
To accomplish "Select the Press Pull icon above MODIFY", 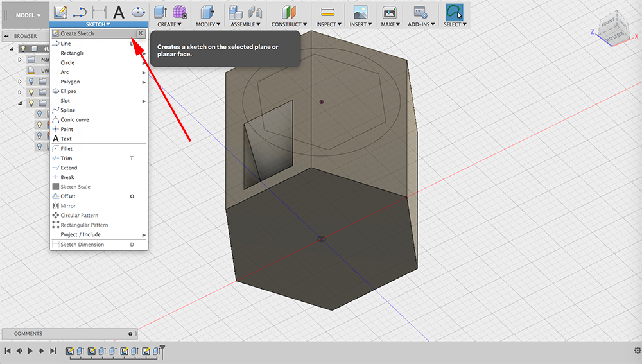I will [207, 12].
